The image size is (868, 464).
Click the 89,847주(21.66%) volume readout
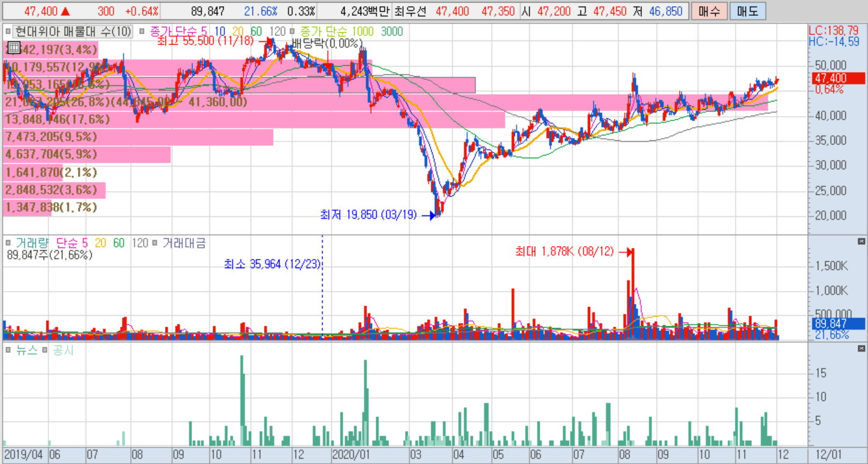[50, 255]
